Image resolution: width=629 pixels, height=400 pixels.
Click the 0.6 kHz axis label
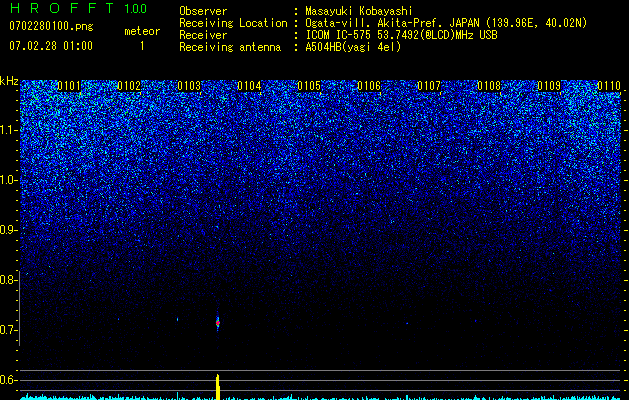pos(8,380)
